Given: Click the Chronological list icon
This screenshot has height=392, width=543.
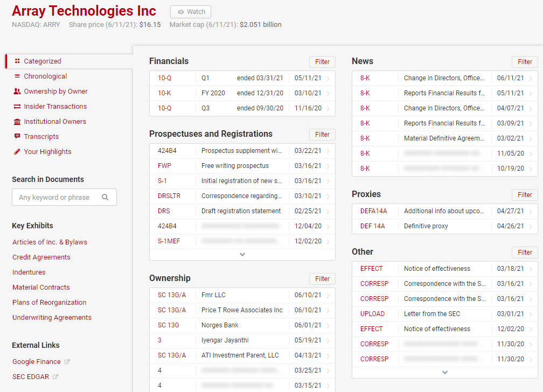Looking at the screenshot, I should click(x=17, y=76).
